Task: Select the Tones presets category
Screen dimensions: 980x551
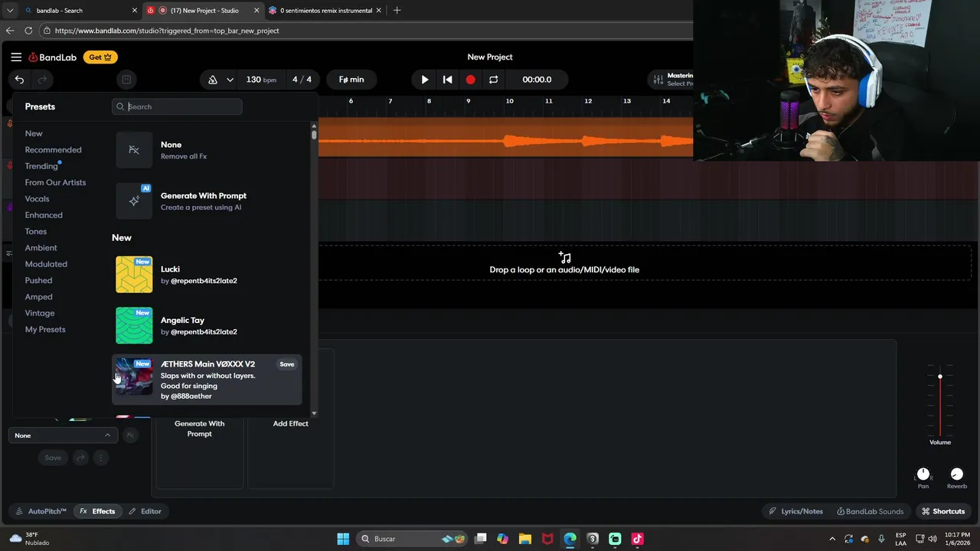Action: pos(36,231)
